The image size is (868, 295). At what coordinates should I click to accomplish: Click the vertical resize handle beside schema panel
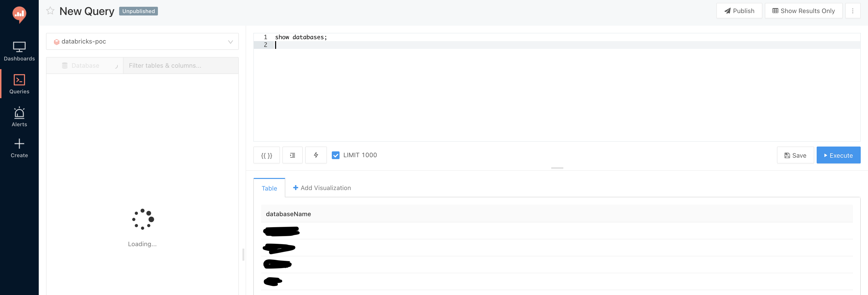tap(243, 254)
